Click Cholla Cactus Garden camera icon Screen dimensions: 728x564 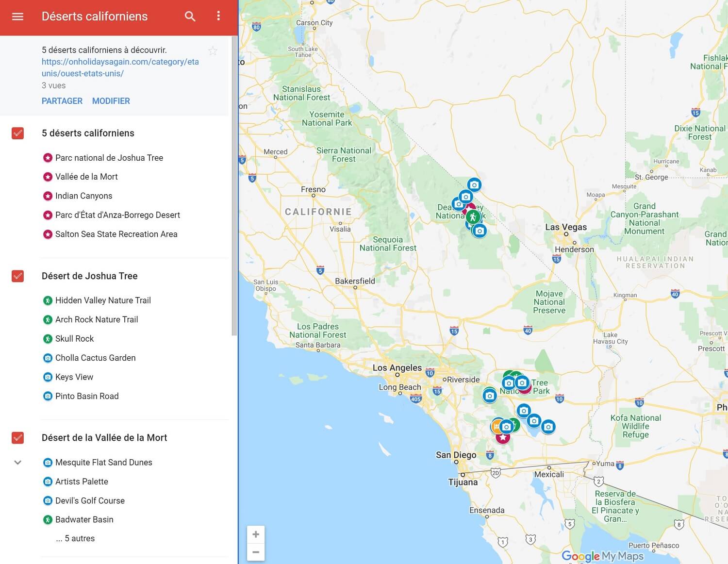point(48,358)
